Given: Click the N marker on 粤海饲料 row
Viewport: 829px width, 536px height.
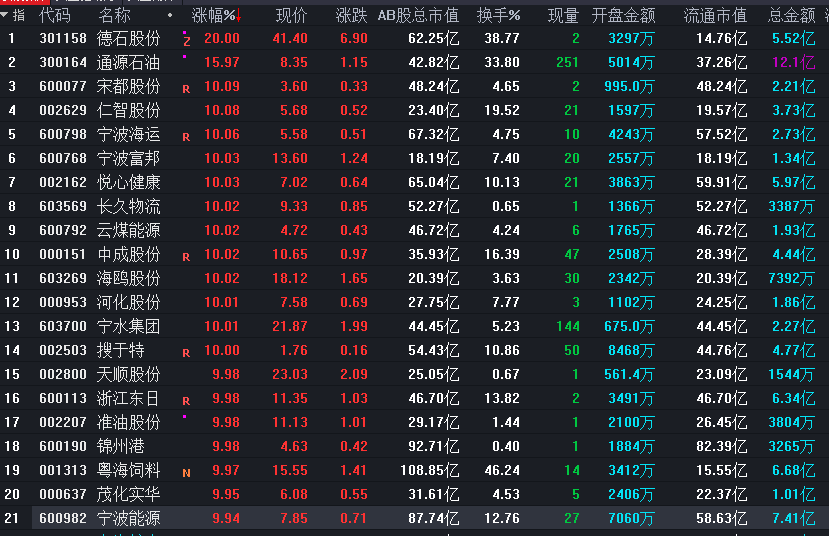Looking at the screenshot, I should (186, 473).
